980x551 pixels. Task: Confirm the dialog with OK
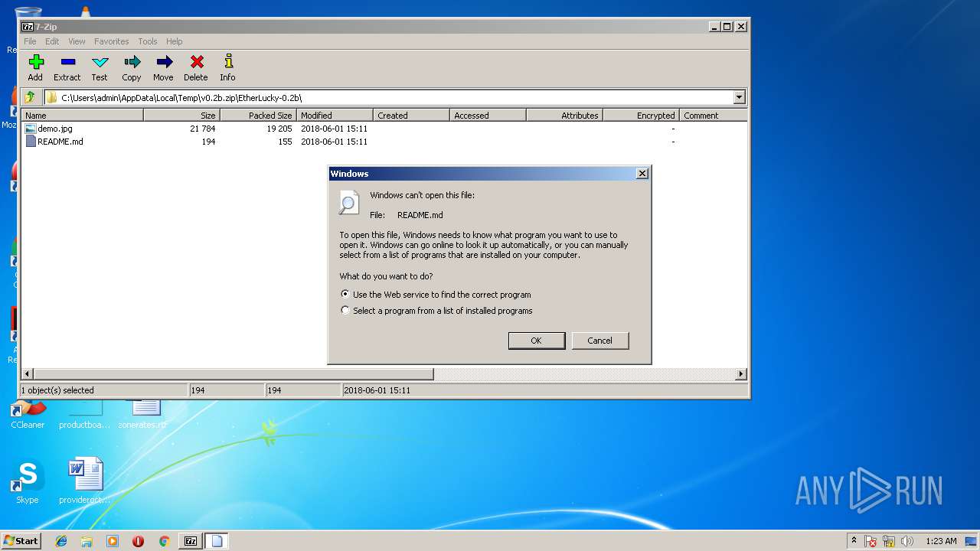coord(537,341)
